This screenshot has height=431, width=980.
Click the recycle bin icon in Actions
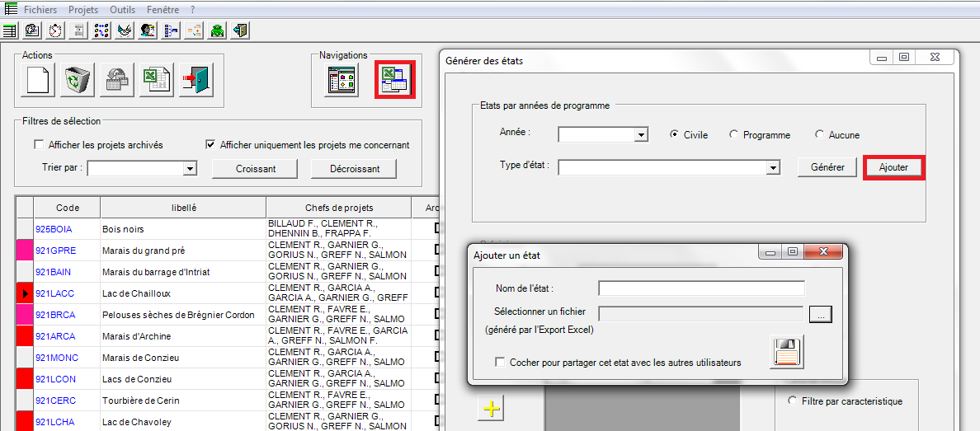pos(78,80)
